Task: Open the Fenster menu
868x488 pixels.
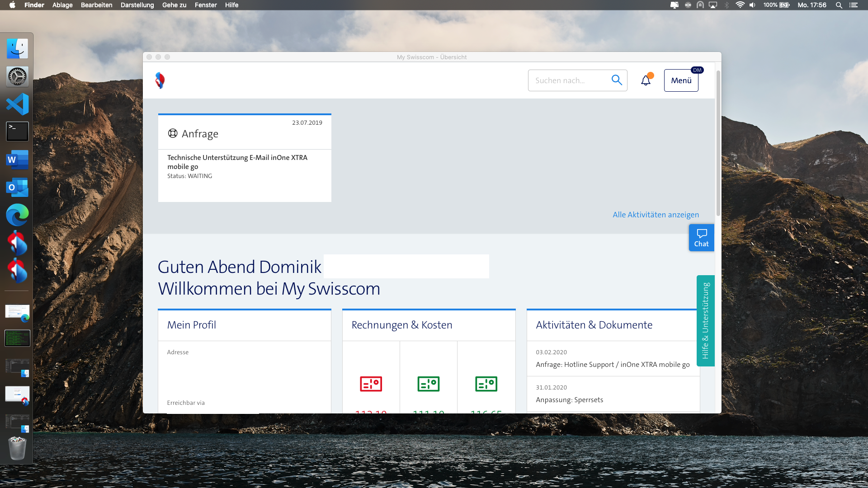Action: click(206, 5)
